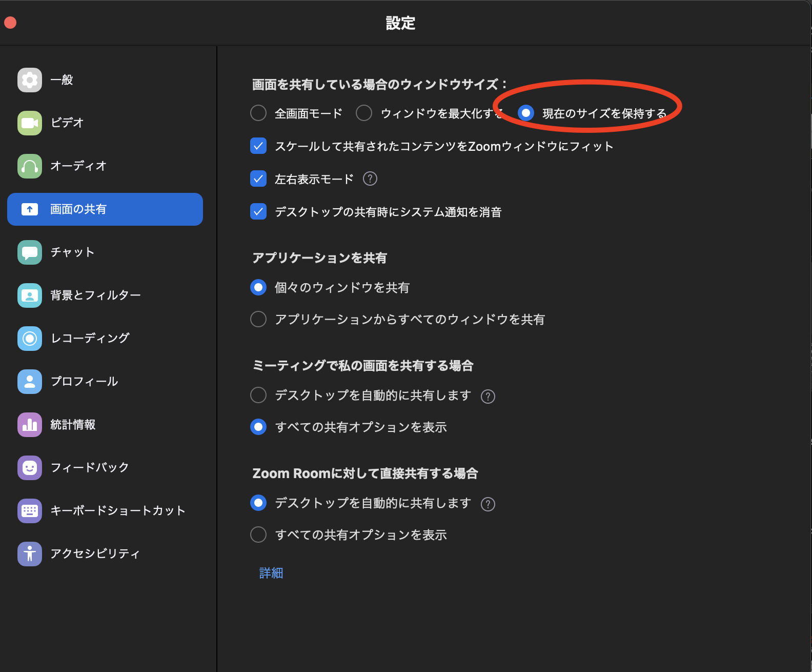The image size is (812, 672).
Task: Select 全画面モード radio button
Action: (x=258, y=113)
